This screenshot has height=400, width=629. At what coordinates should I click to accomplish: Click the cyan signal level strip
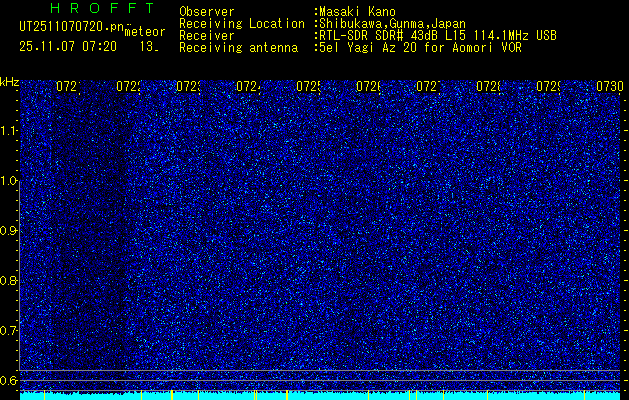click(322, 396)
